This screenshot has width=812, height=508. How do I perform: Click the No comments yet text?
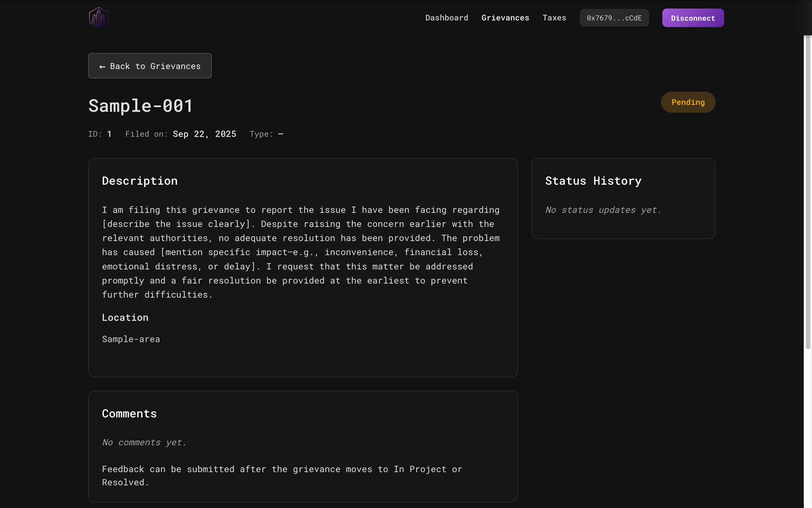(x=144, y=443)
